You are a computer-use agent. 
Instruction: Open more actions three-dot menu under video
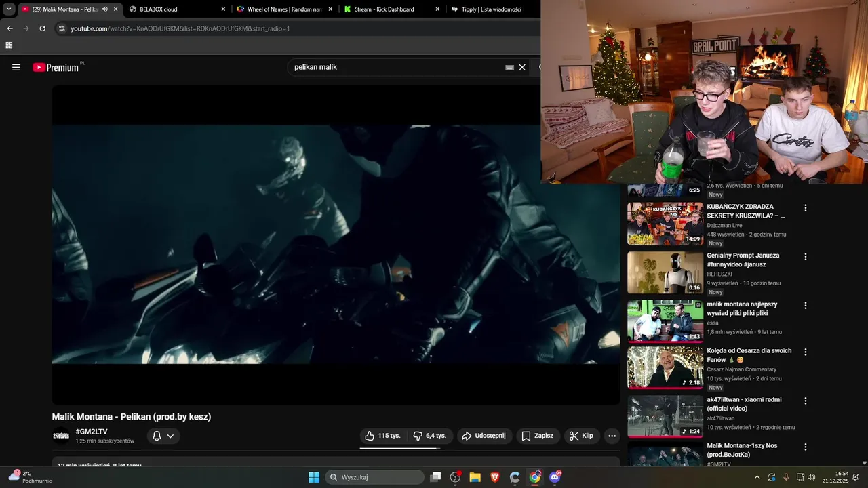[x=612, y=436]
